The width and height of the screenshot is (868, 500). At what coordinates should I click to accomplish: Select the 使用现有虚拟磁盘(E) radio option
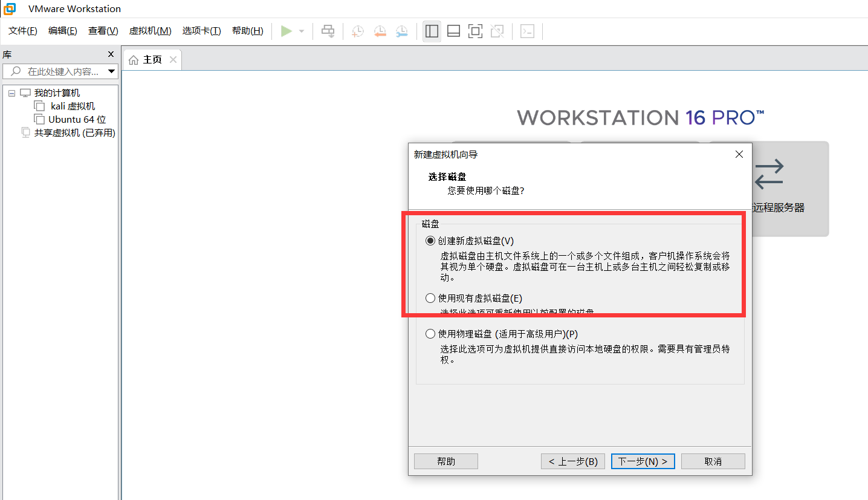(430, 298)
